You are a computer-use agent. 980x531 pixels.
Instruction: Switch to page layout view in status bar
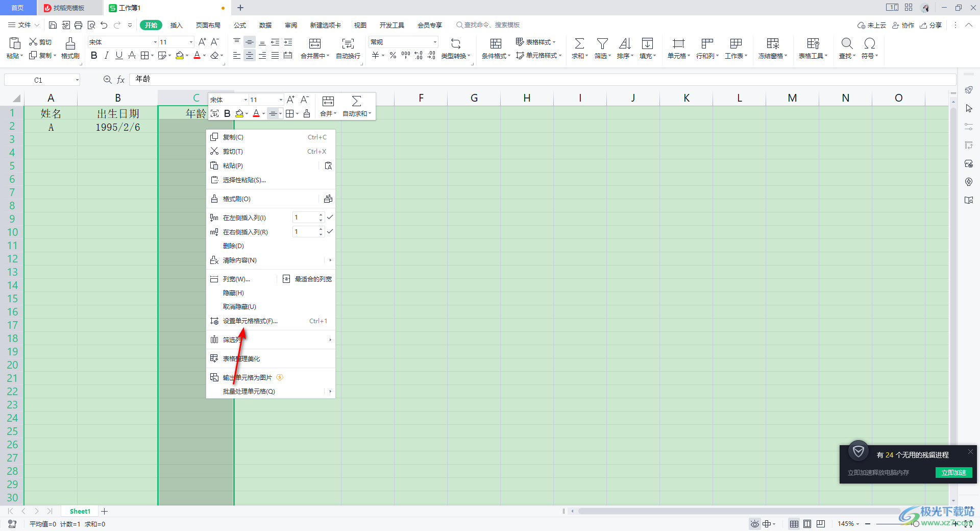click(x=807, y=524)
